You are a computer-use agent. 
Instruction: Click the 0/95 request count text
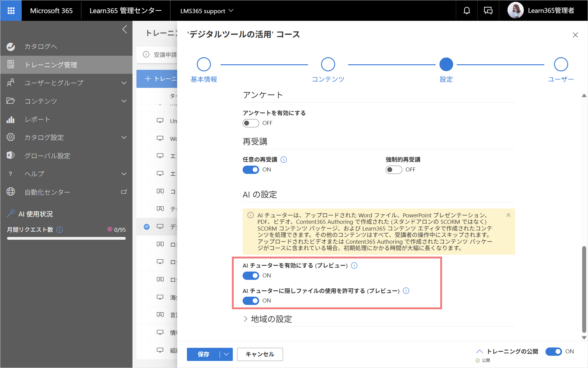click(x=120, y=230)
